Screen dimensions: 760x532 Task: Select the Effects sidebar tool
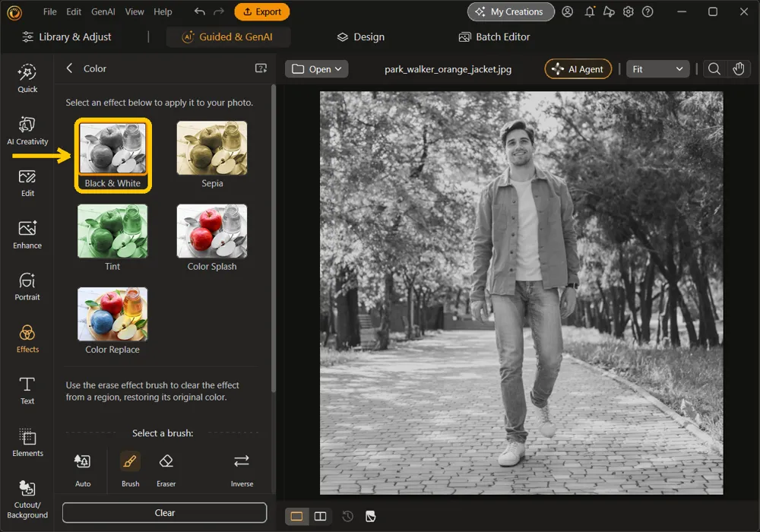27,339
